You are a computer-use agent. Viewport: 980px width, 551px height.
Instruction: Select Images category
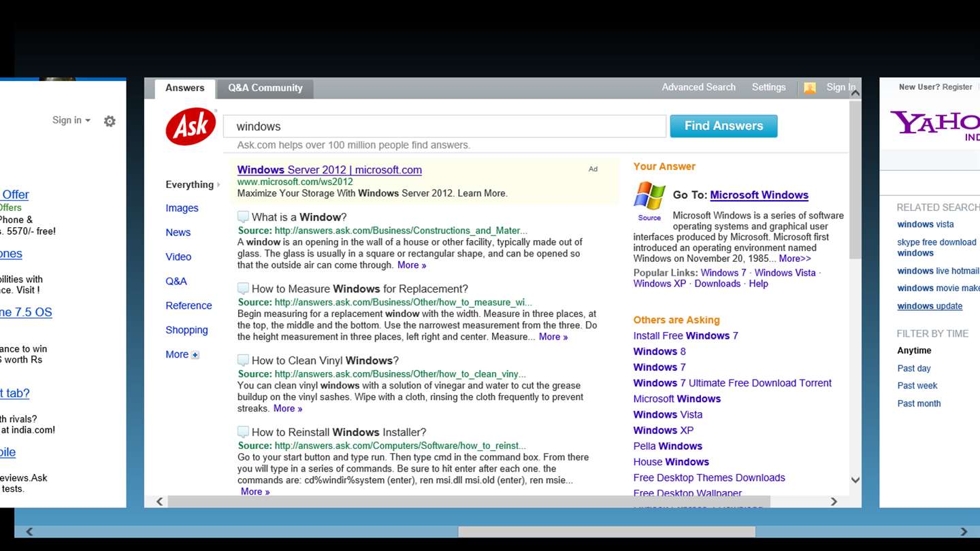[x=182, y=208]
